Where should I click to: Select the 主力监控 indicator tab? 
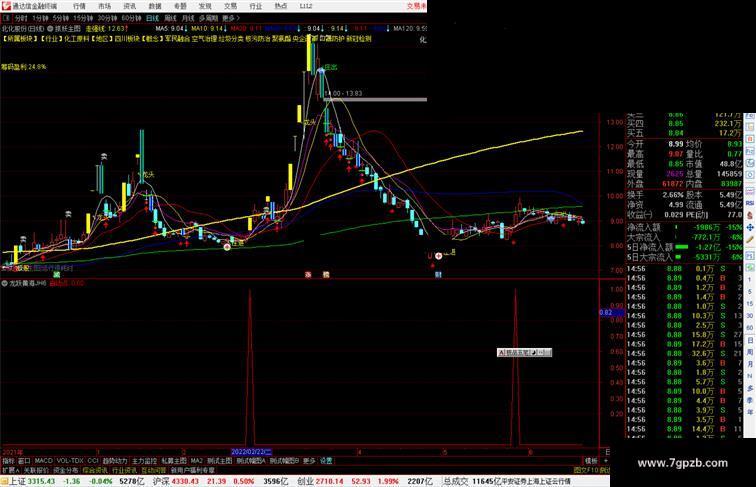tap(144, 461)
